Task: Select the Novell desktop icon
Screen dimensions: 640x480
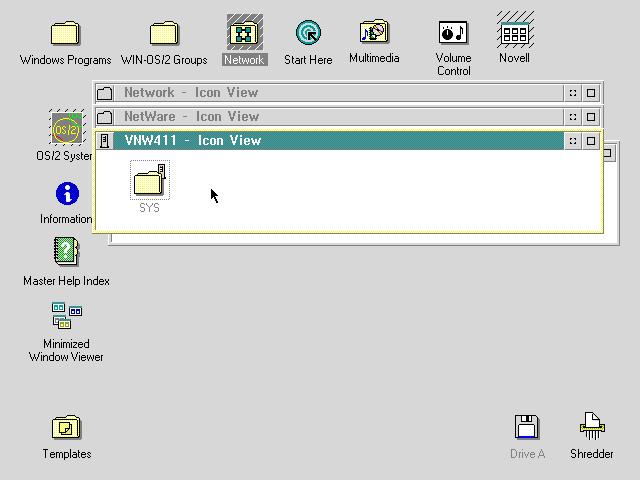Action: click(515, 31)
